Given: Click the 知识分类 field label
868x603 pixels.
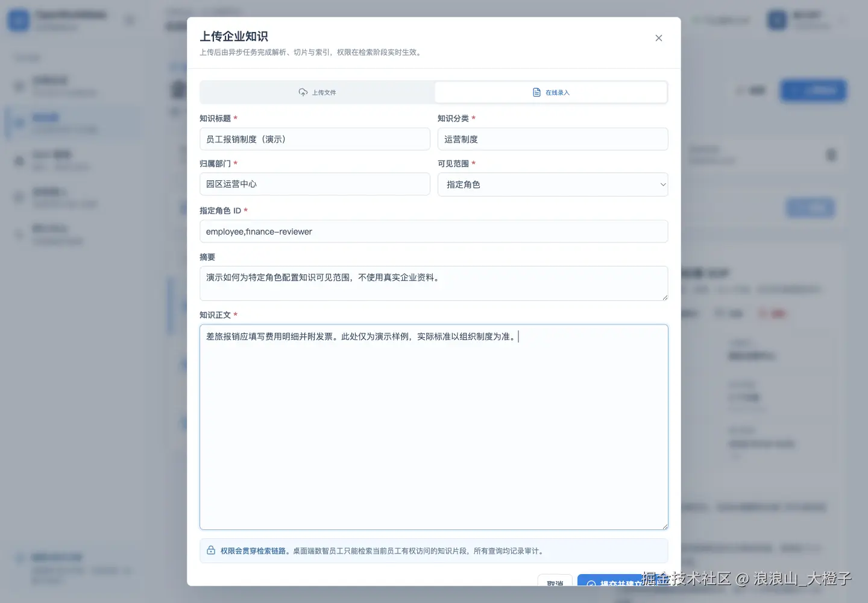Looking at the screenshot, I should (x=453, y=118).
